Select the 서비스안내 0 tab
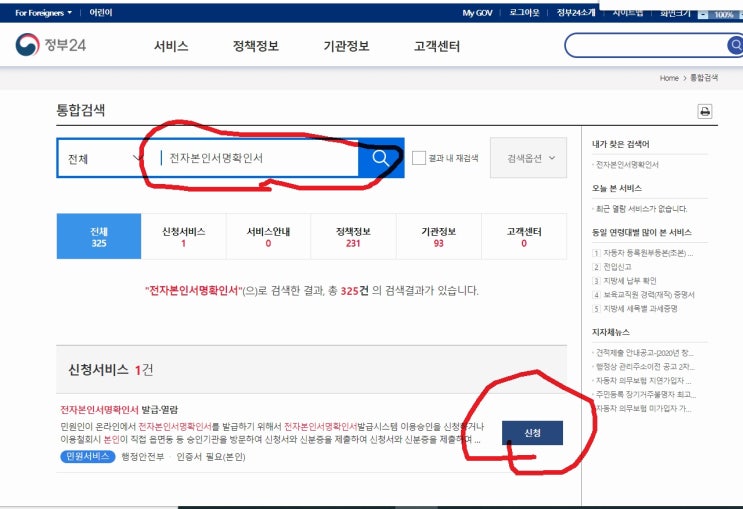 point(268,236)
